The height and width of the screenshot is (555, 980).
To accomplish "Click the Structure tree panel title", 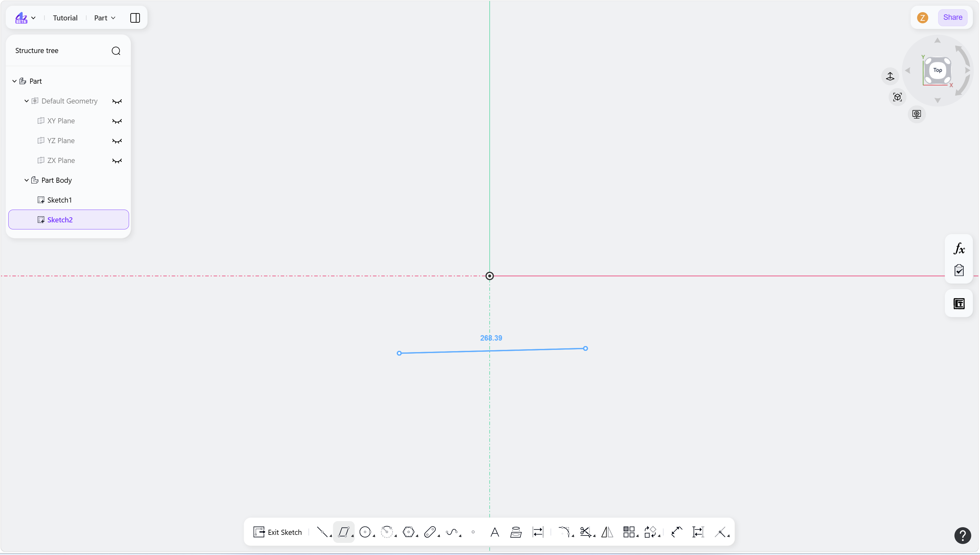I will point(37,51).
